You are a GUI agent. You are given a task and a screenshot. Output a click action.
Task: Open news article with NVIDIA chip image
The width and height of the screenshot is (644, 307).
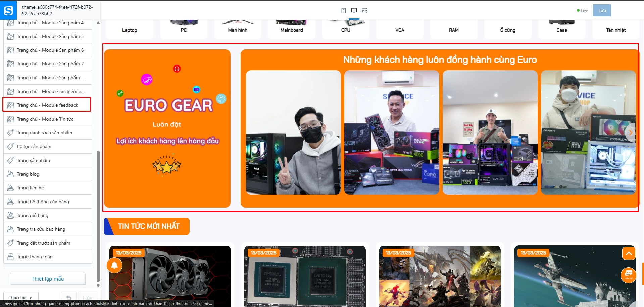tap(305, 276)
